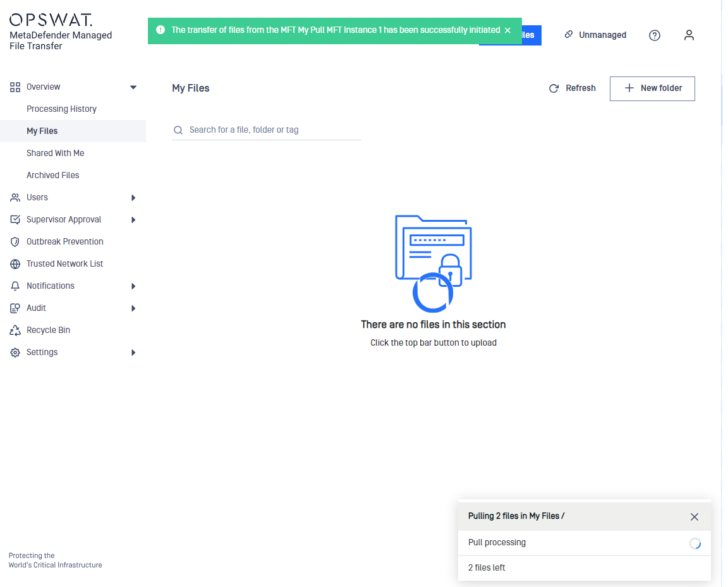The width and height of the screenshot is (728, 587).
Task: Focus the file, folder or tag search field
Action: click(267, 130)
